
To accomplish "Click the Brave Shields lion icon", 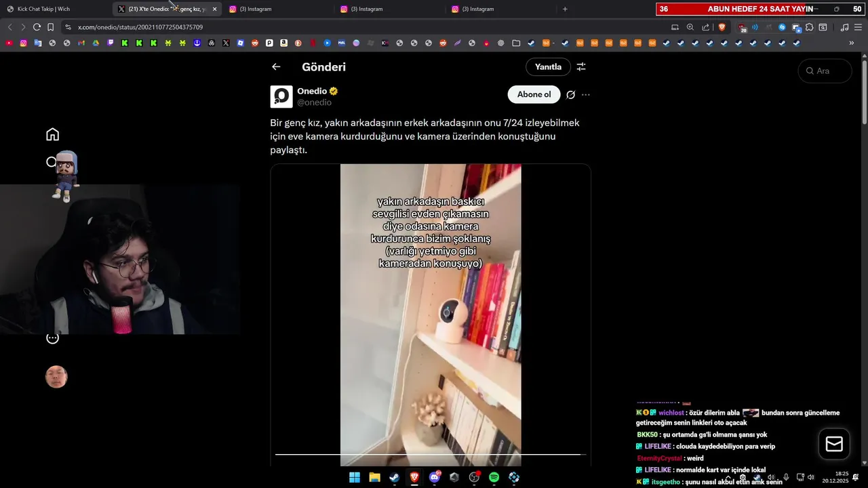I will 722,27.
